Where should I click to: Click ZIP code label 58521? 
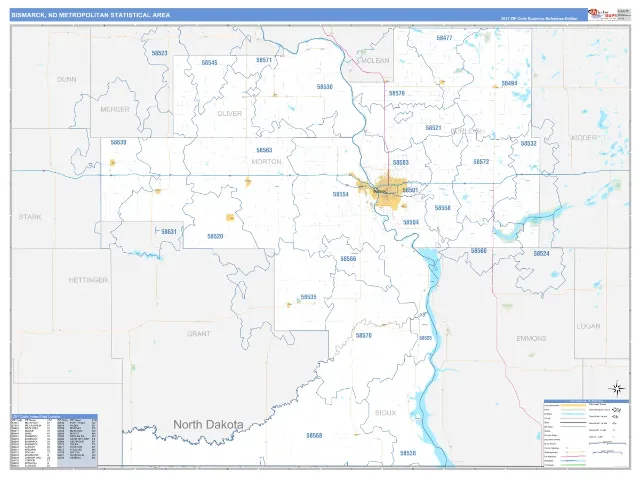[433, 128]
